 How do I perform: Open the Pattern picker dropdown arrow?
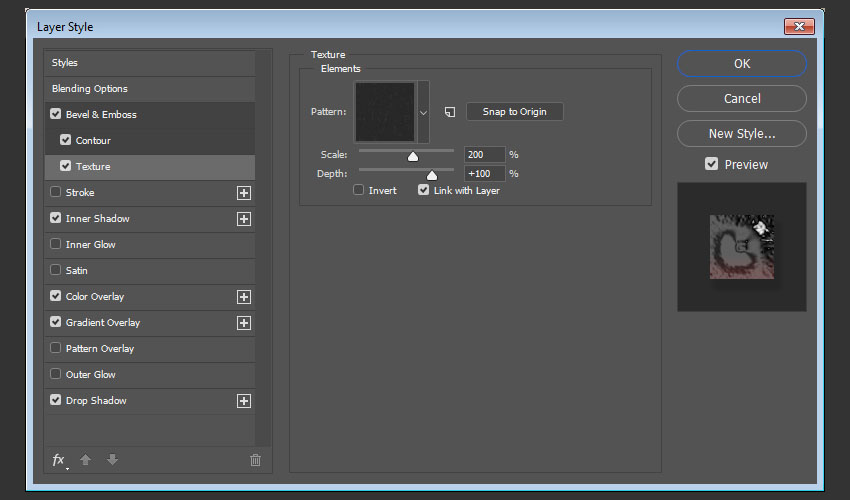423,112
